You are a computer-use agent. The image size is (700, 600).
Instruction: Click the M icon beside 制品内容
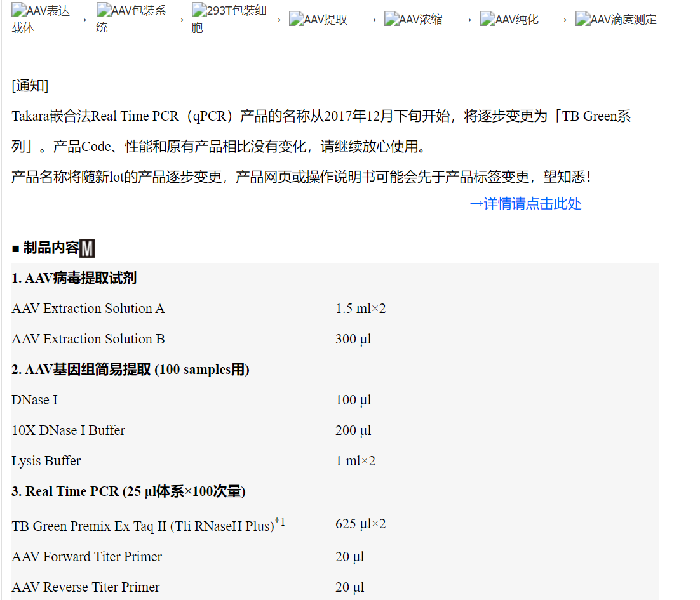[x=88, y=248]
